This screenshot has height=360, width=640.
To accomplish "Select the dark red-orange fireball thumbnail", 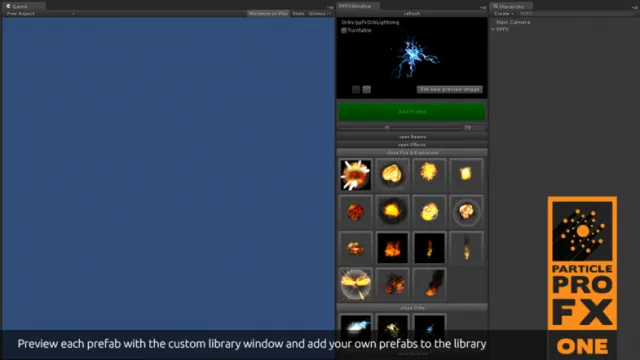I will (356, 212).
